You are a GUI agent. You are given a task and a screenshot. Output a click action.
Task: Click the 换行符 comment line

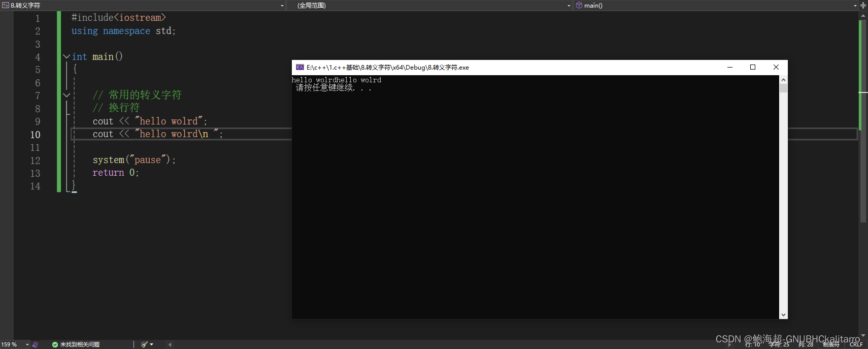(116, 108)
